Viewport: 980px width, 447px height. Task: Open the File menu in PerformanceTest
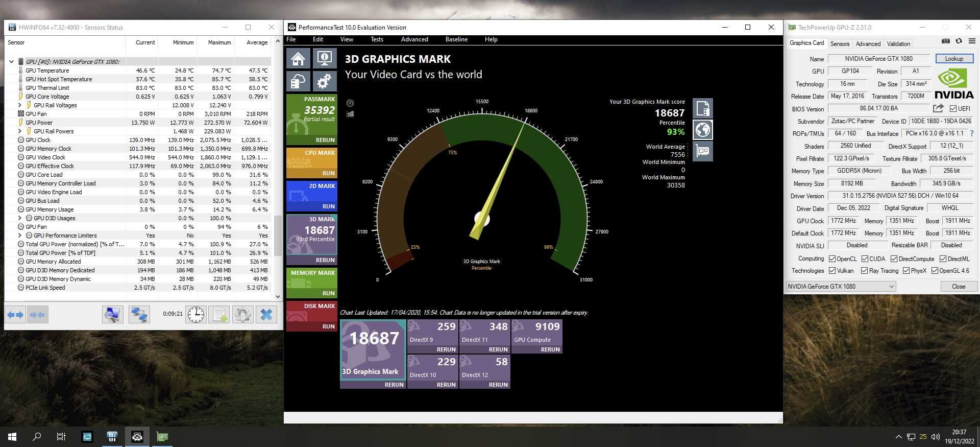(x=291, y=39)
